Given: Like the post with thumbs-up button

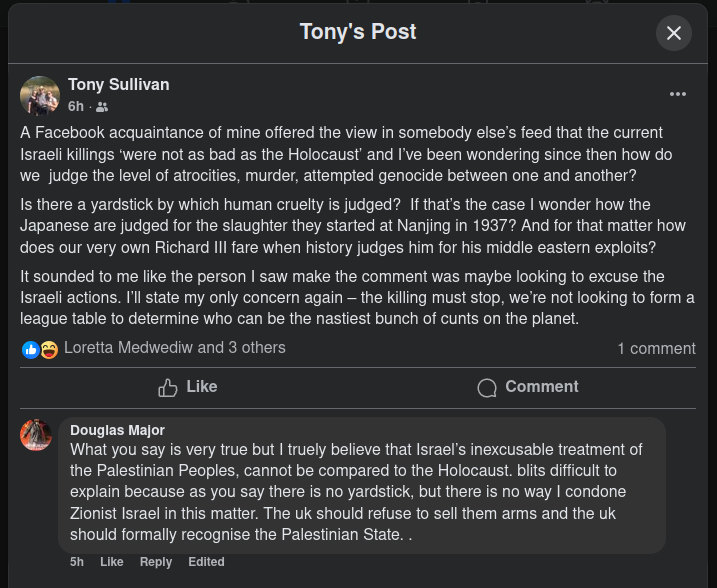Looking at the screenshot, I should point(187,387).
